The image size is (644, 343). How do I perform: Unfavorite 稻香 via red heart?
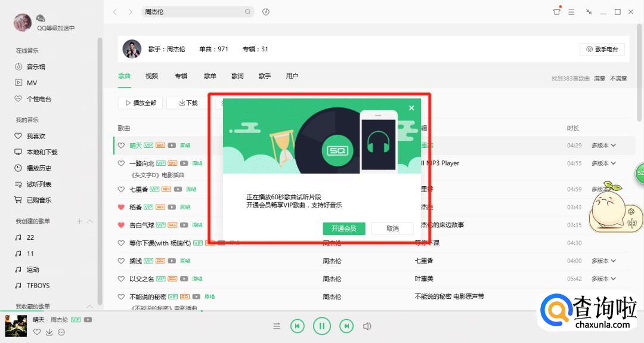click(x=121, y=207)
